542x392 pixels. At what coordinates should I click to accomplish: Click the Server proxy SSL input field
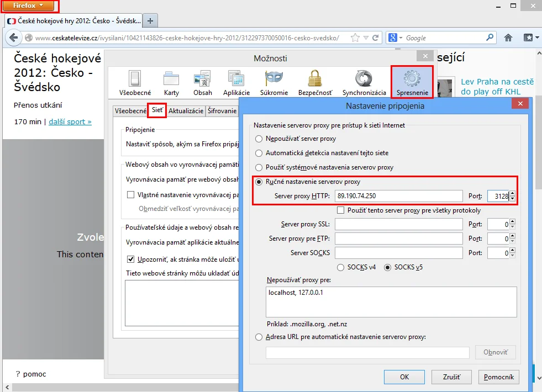click(398, 224)
